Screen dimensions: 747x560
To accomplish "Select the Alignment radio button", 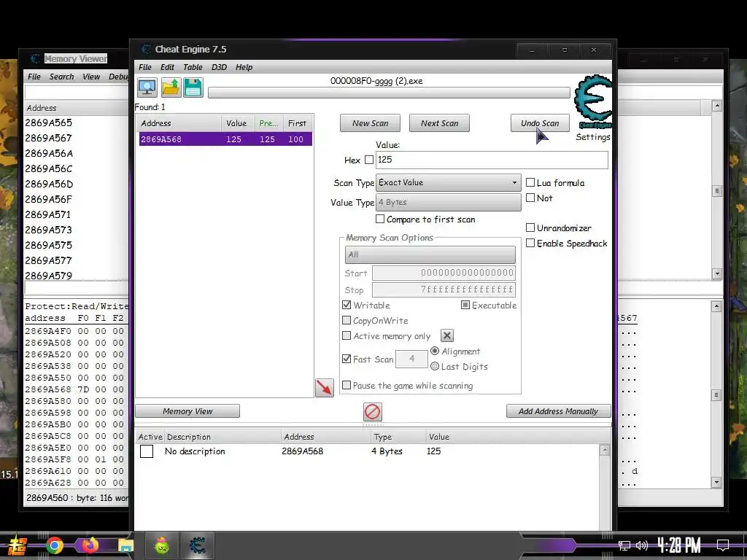I will point(435,351).
